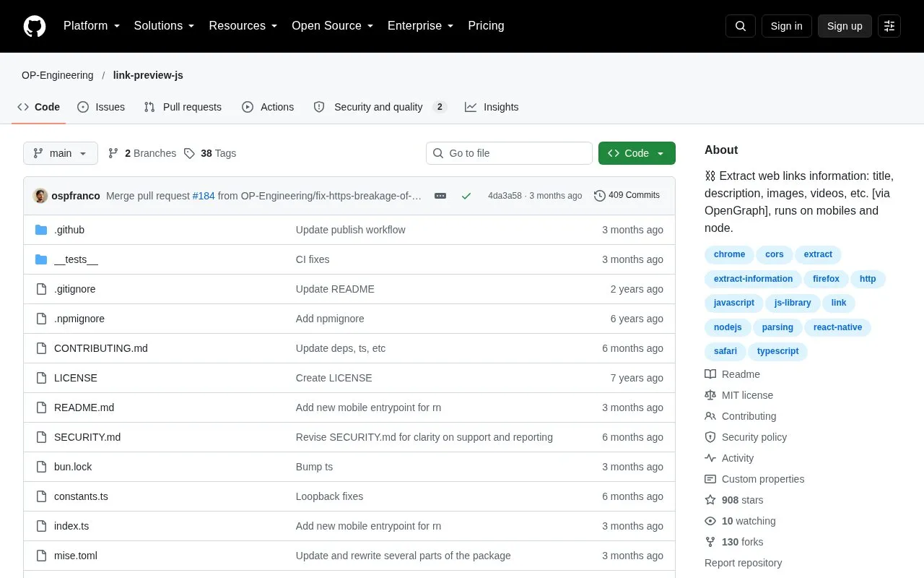Expand the Platform menu
This screenshot has width=924, height=578.
coord(92,26)
